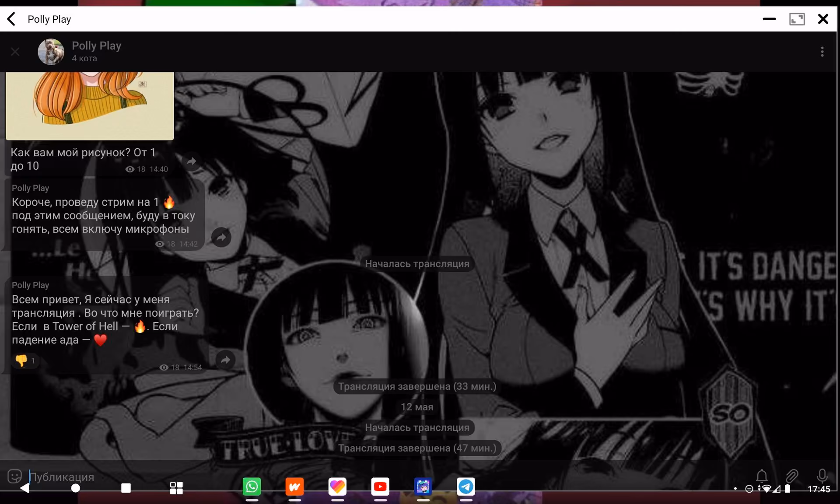Open the emoji picker in message field
This screenshot has height=504, width=840.
[x=14, y=476]
